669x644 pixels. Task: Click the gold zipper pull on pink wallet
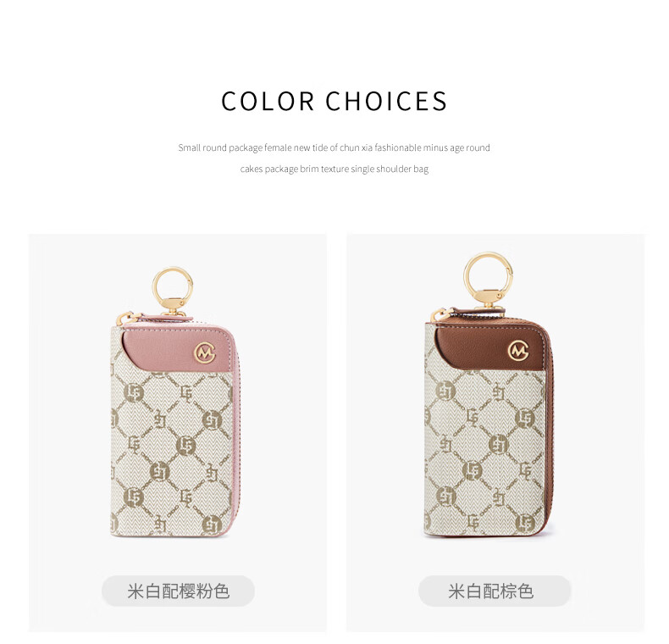click(x=127, y=318)
